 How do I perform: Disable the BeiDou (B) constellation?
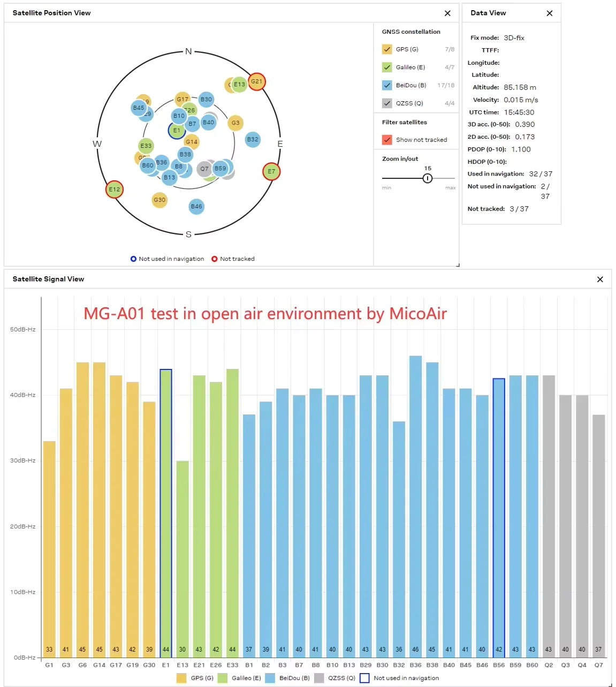(387, 85)
